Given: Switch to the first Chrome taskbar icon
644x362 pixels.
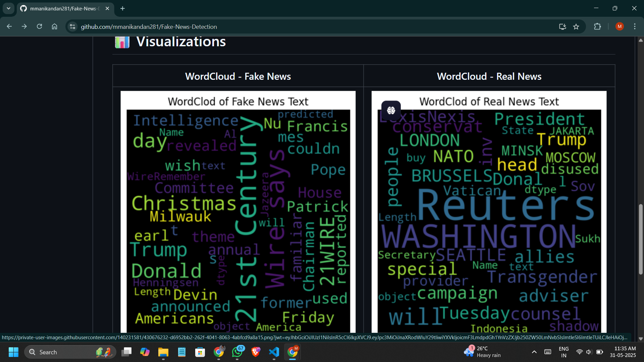Looking at the screenshot, I should point(219,352).
